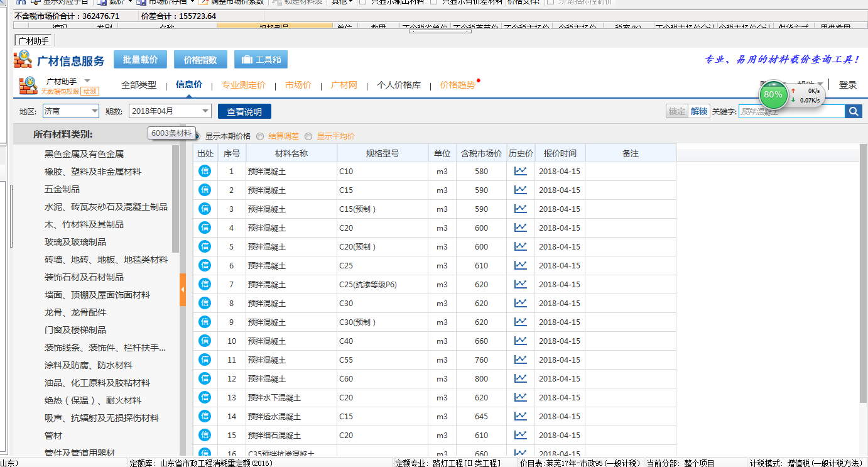
Task: Click the price table vertical scrollbar
Action: coord(863,273)
